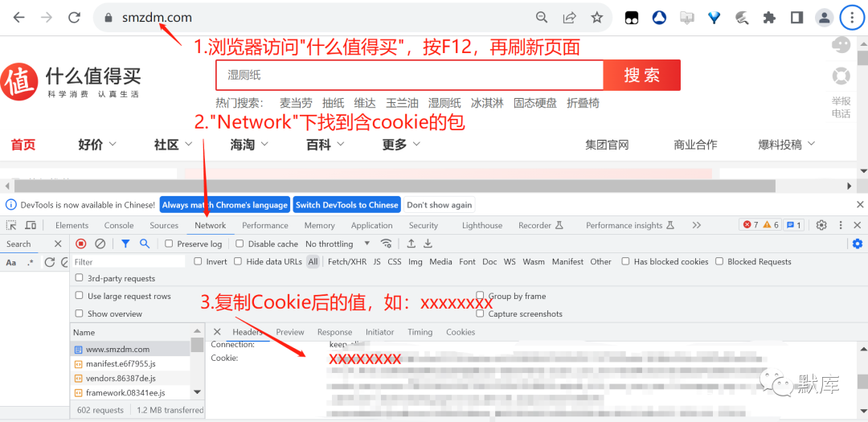Open the No throttling dropdown

pos(338,244)
